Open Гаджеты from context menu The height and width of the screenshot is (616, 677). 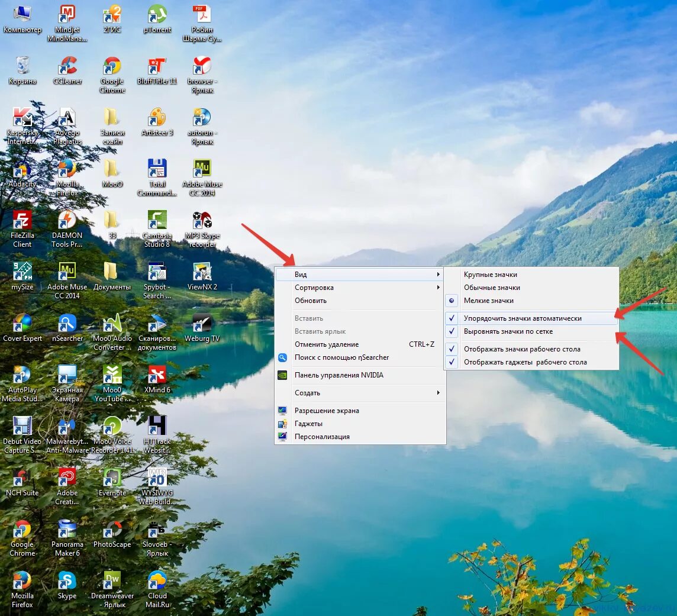click(x=360, y=424)
